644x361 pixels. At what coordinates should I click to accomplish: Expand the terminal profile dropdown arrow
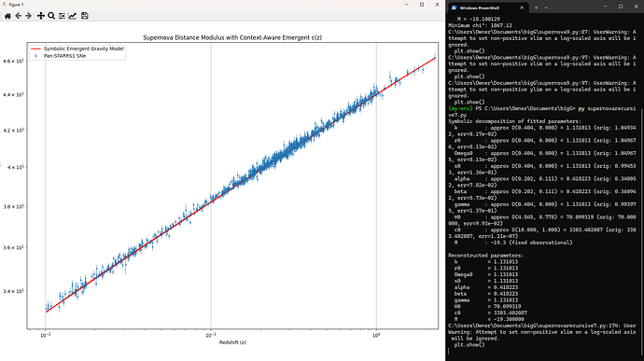point(546,7)
